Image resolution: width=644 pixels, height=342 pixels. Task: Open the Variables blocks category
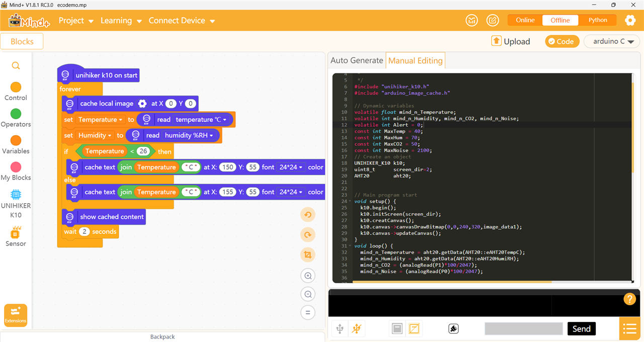[x=16, y=145]
